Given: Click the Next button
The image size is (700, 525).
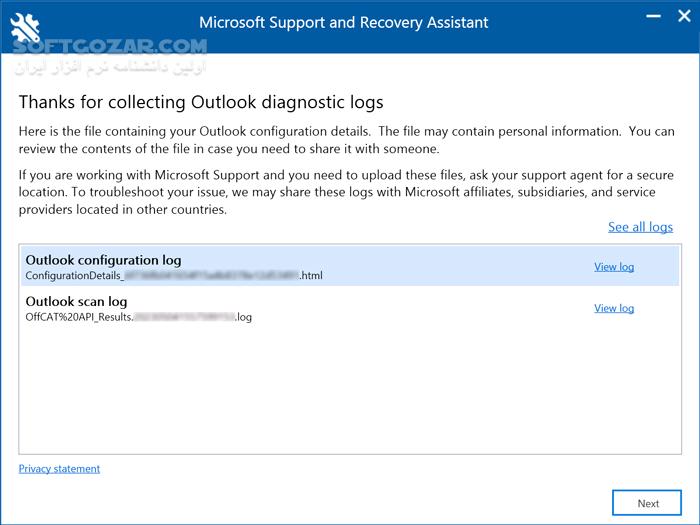Looking at the screenshot, I should tap(647, 503).
